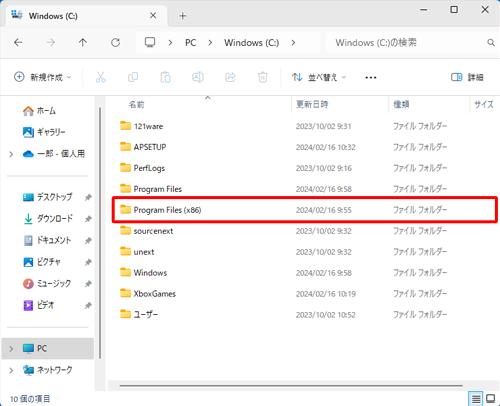Viewport: 500px width, 406px height.
Task: Go forward with the right arrow
Action: (x=50, y=42)
